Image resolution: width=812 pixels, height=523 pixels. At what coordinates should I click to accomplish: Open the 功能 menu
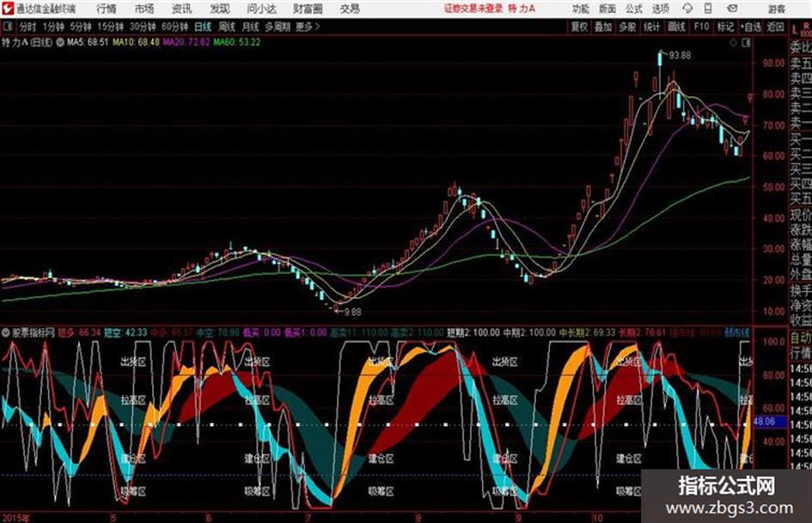581,9
